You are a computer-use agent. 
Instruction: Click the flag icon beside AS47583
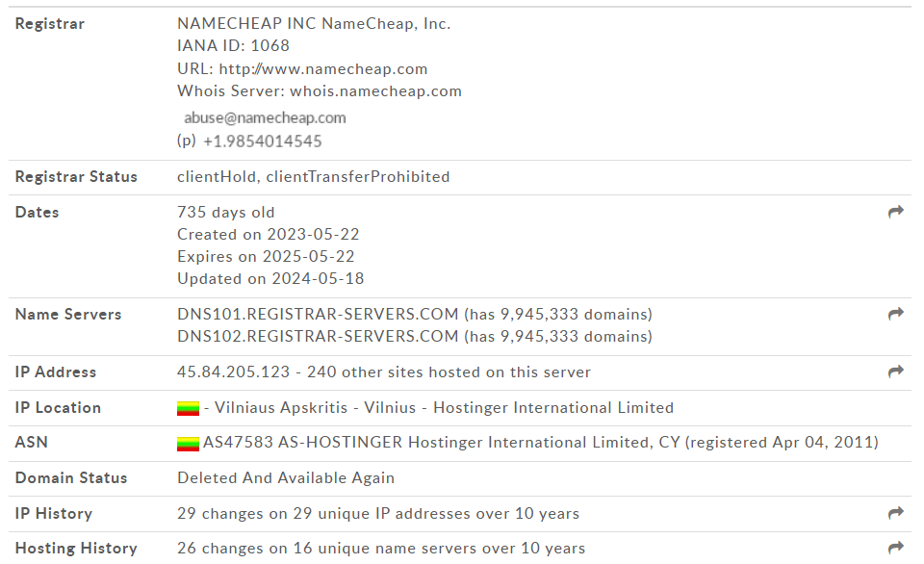coord(188,443)
